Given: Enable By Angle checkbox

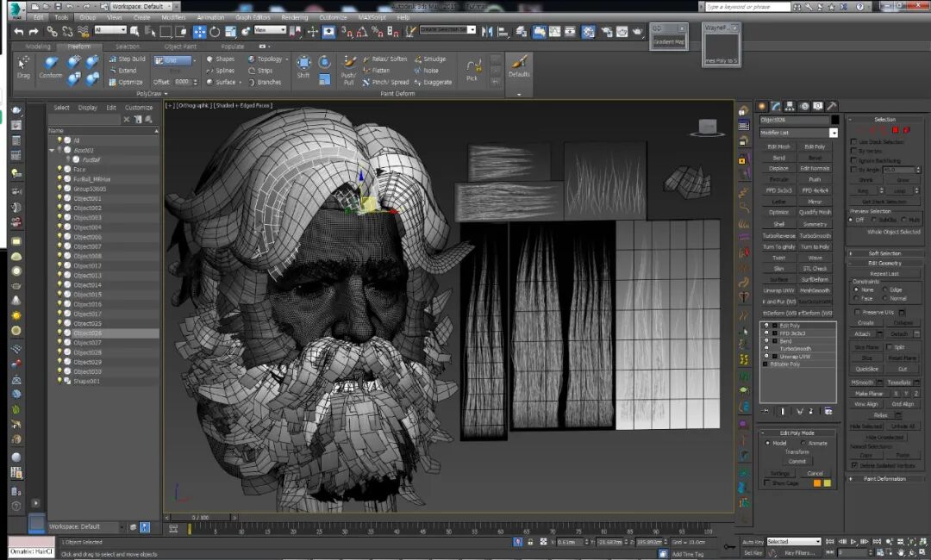Looking at the screenshot, I should 853,170.
